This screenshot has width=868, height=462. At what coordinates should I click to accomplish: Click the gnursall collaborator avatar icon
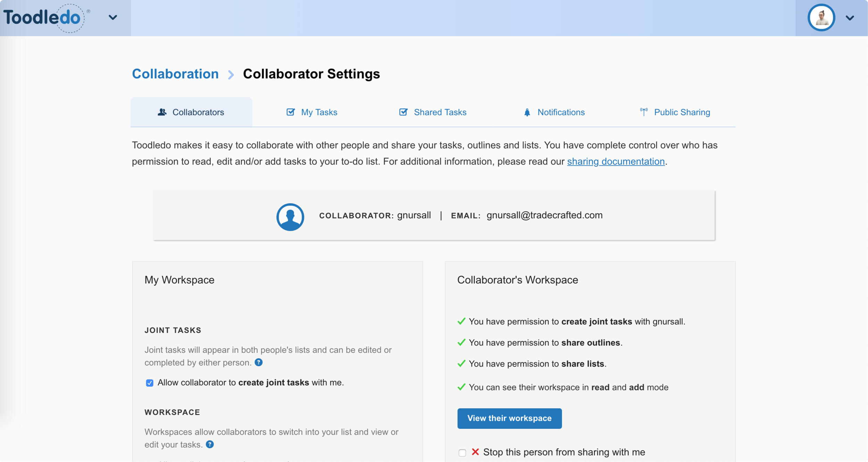click(x=290, y=217)
